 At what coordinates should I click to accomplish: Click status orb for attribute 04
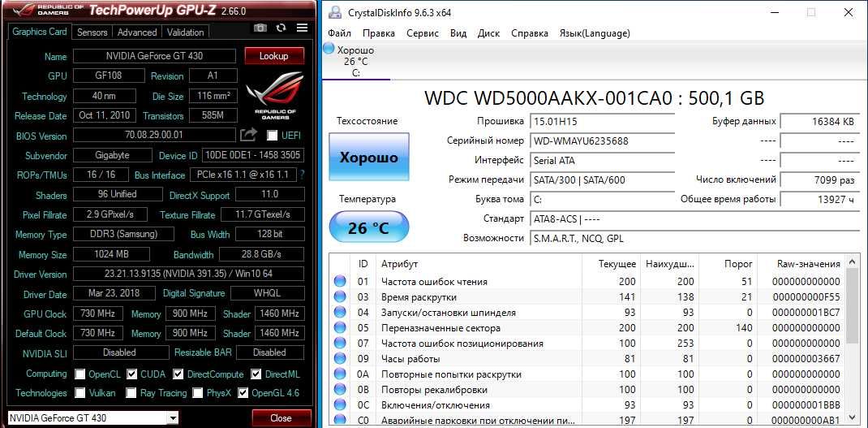[340, 313]
